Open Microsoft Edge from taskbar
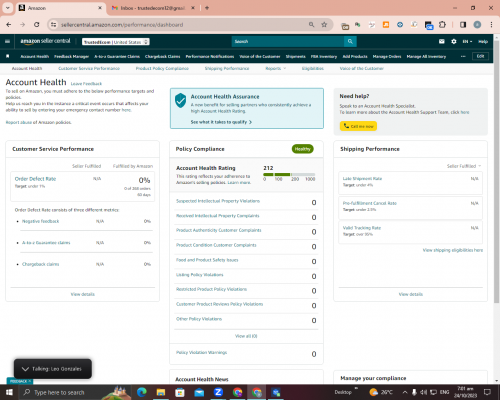The height and width of the screenshot is (400, 500). coord(142,392)
